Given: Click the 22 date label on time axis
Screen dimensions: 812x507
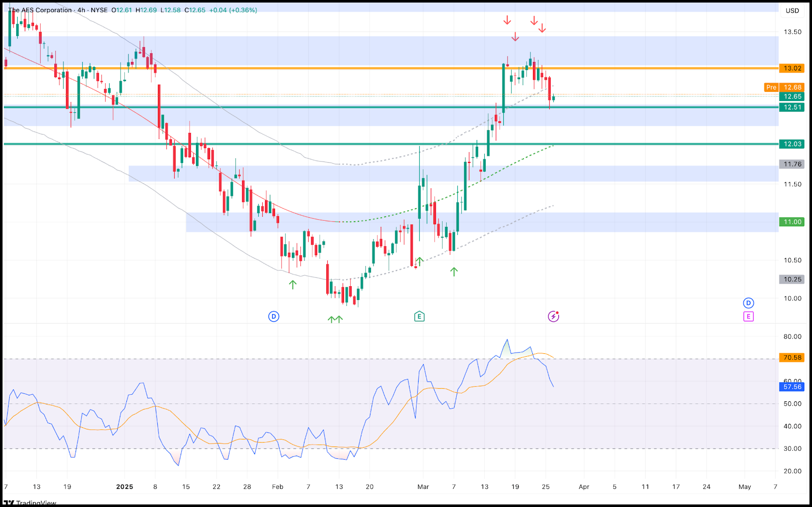Looking at the screenshot, I should [217, 487].
